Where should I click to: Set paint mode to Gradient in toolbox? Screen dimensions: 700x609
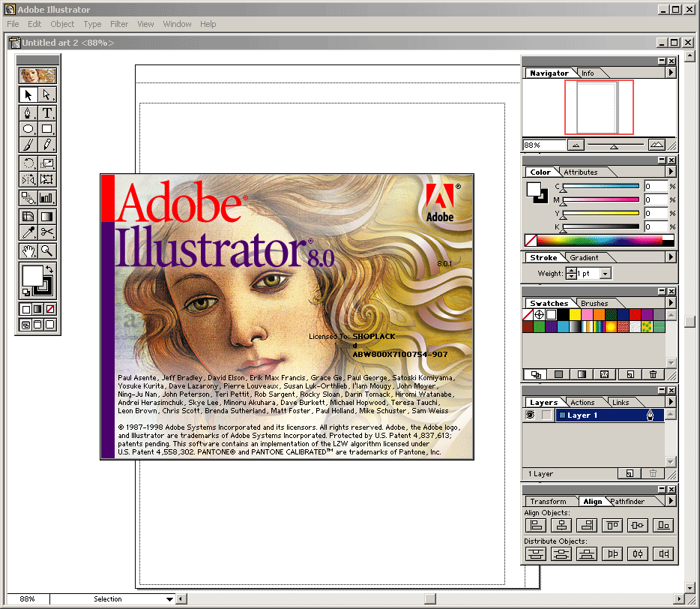click(38, 309)
